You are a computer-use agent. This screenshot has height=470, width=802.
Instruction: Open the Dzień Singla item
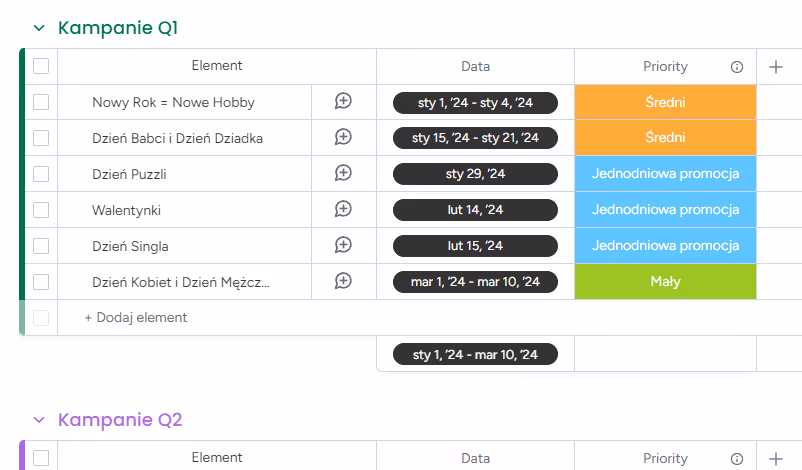coord(130,246)
